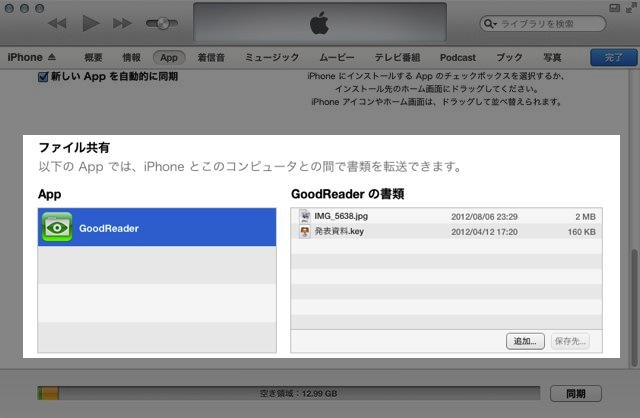Screen dimensions: 640x418
Task: Eject iPhone using the eject icon
Action: click(52, 57)
